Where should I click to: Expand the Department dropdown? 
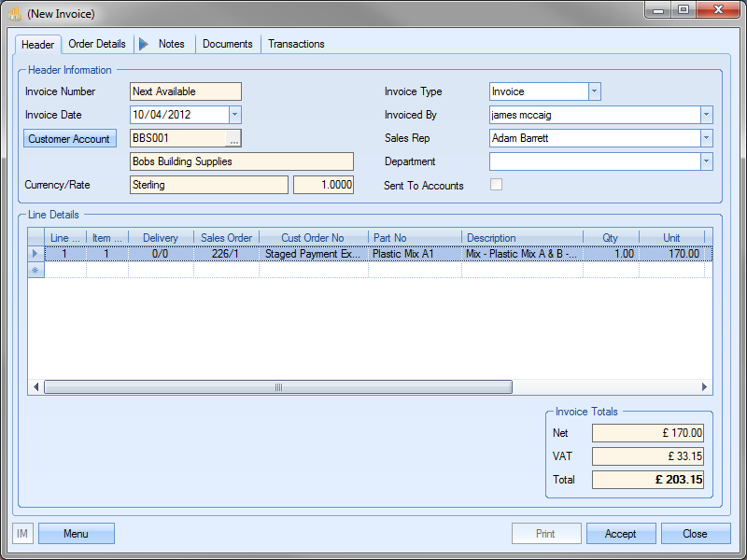[706, 161]
